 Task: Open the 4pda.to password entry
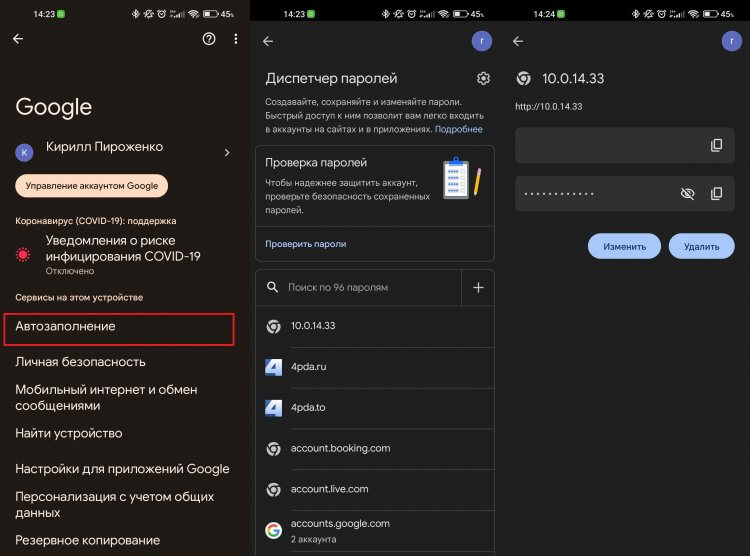(x=375, y=408)
